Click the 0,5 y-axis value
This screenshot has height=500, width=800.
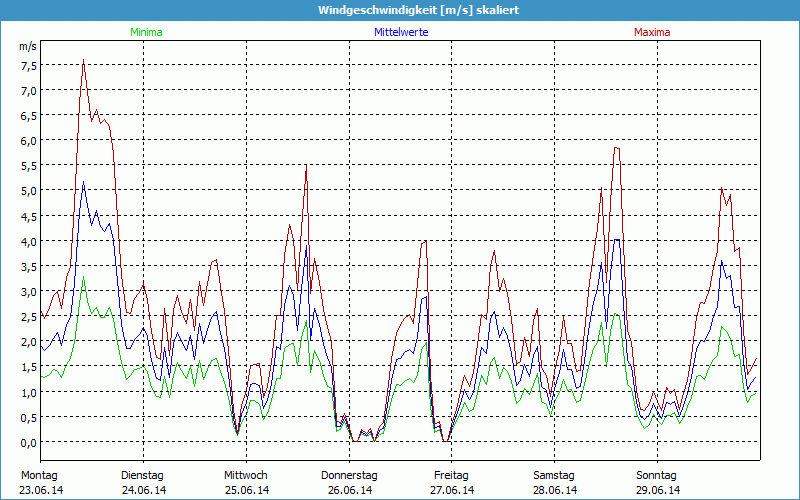coord(29,417)
